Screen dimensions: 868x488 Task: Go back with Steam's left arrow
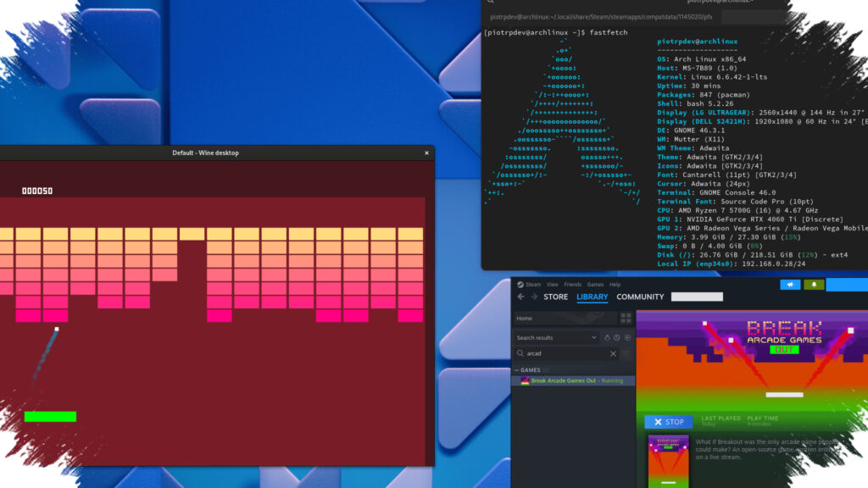point(521,297)
